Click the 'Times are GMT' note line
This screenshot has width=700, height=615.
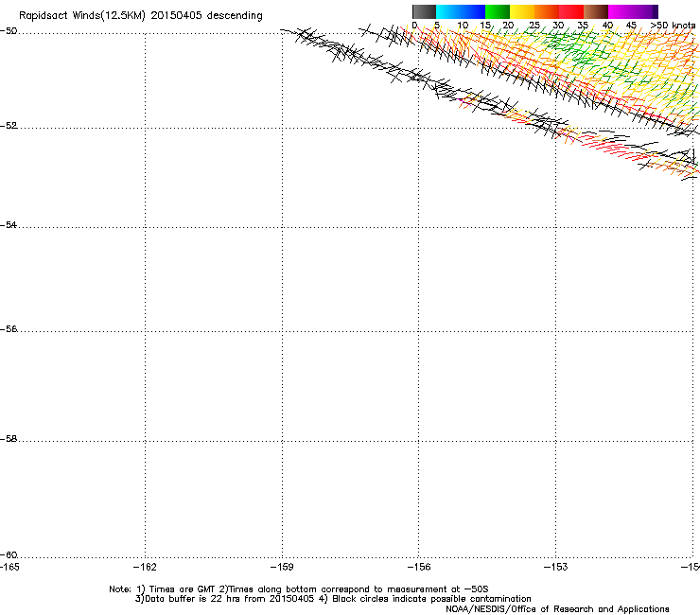point(299,589)
